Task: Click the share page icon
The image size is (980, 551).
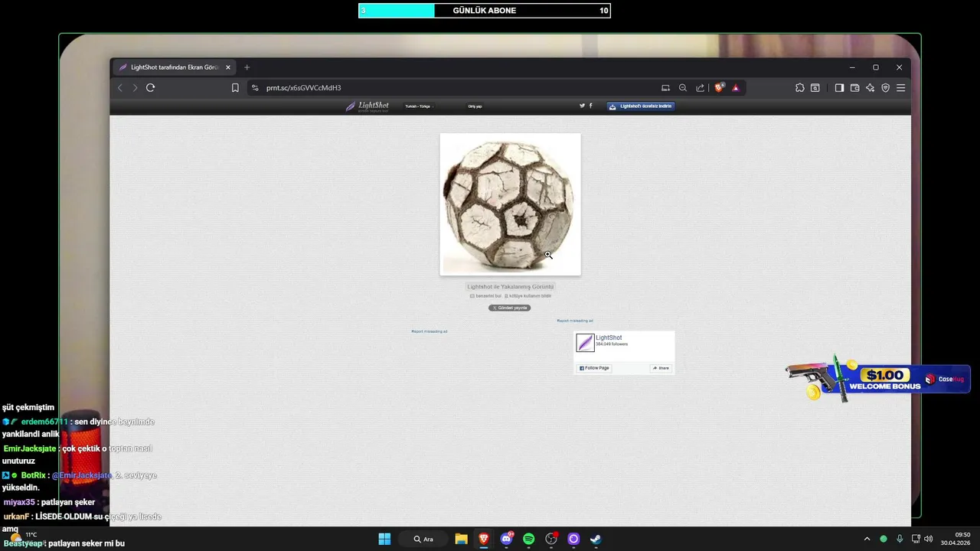Action: pyautogui.click(x=700, y=88)
